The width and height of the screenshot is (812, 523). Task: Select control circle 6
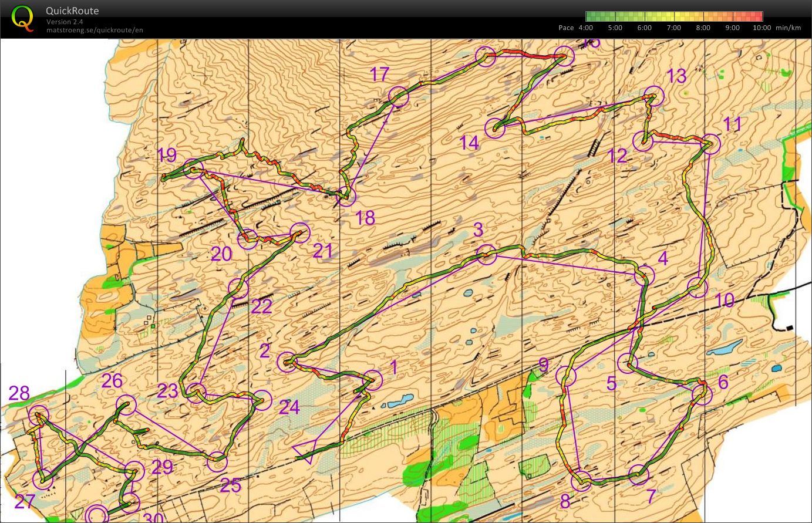pyautogui.click(x=702, y=394)
